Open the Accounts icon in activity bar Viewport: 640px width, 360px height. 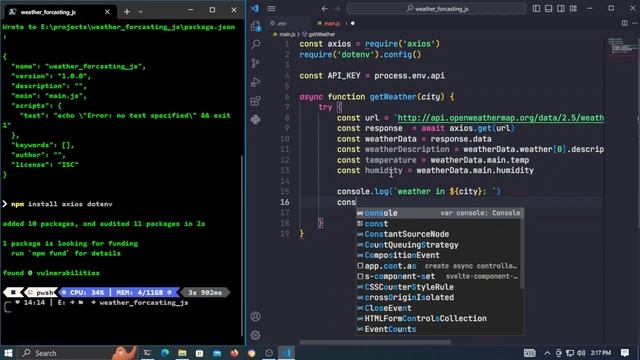tap(256, 316)
